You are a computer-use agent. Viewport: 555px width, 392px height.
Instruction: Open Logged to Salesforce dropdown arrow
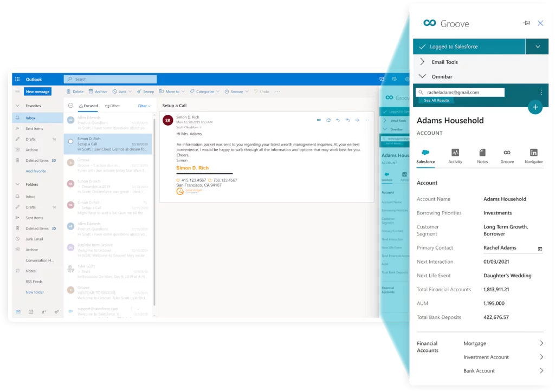537,47
